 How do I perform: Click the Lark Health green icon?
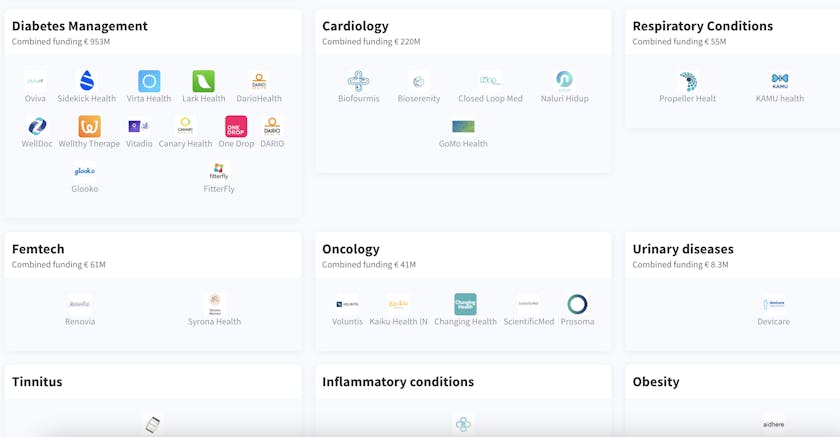point(204,81)
